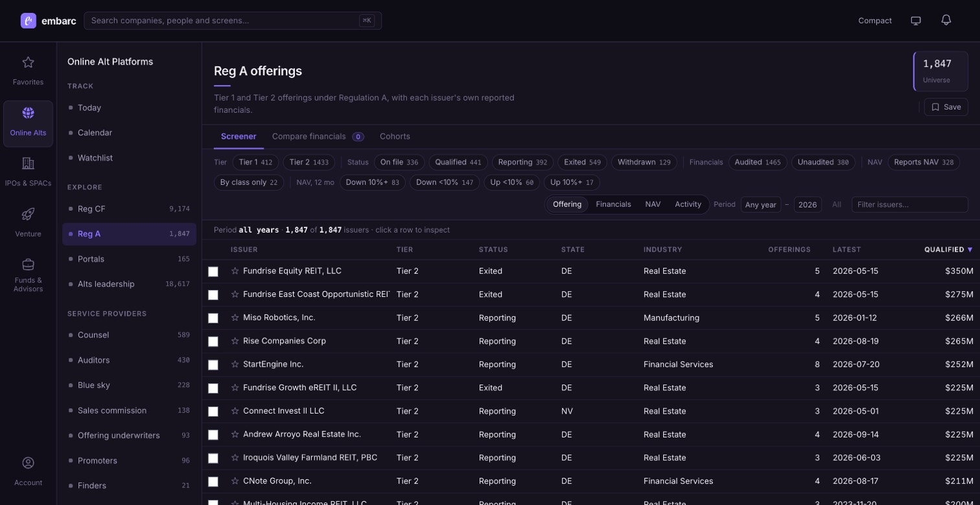Open the Favorites star in the sidebar
980x505 pixels.
pyautogui.click(x=28, y=62)
